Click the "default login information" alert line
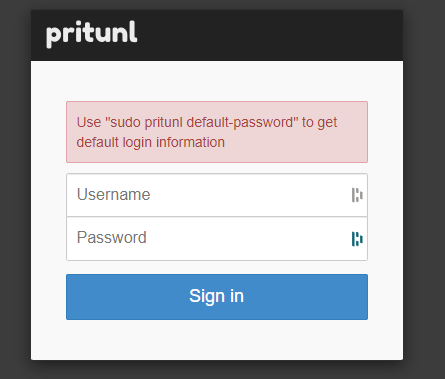The image size is (445, 379). click(151, 142)
